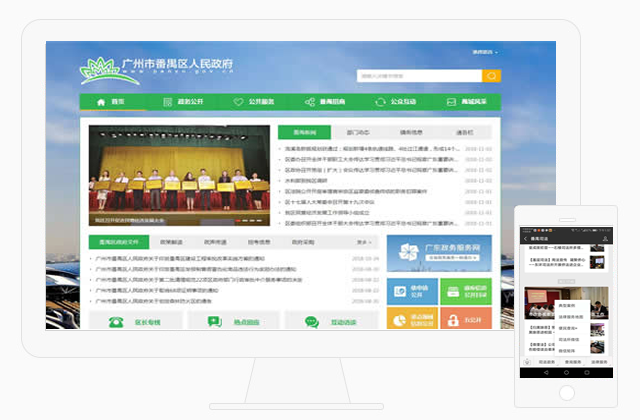Tap the back arrow in the phone header
The image size is (640, 420).
[x=526, y=240]
